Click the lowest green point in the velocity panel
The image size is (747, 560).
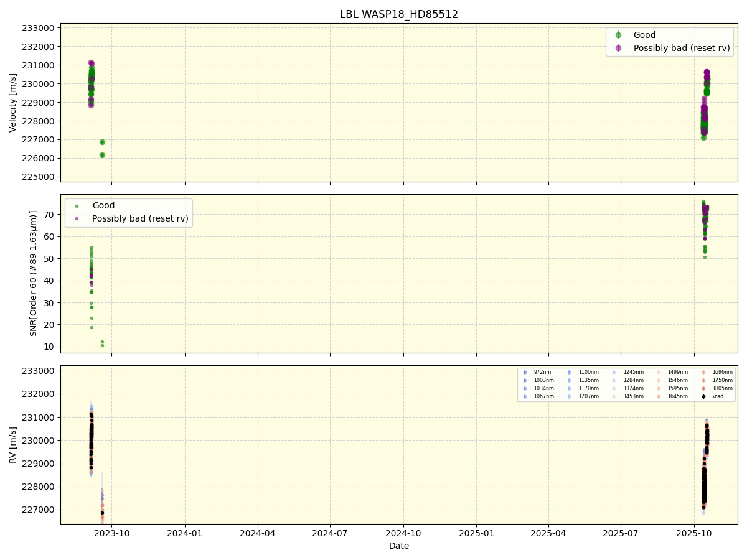(102, 155)
